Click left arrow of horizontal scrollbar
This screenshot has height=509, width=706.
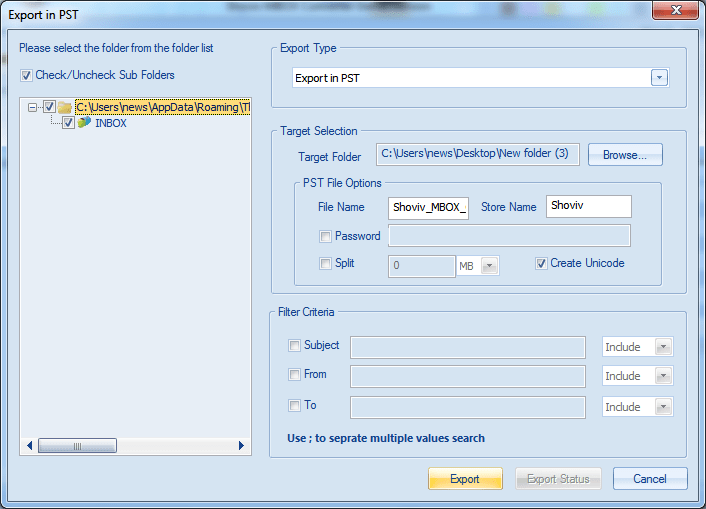(x=29, y=446)
